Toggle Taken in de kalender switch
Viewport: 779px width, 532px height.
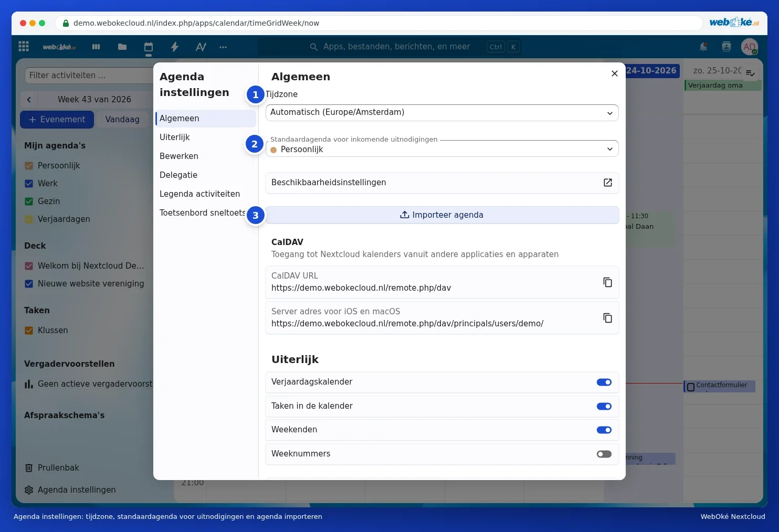pyautogui.click(x=604, y=406)
